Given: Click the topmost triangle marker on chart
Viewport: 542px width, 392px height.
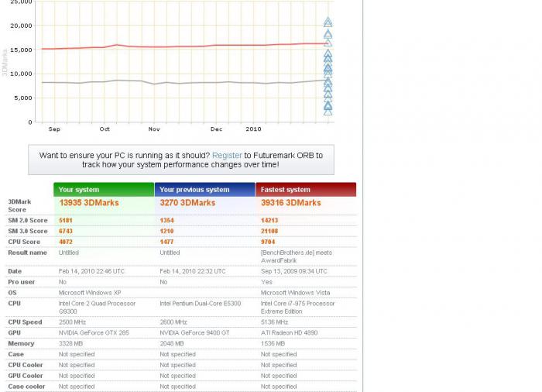Looking at the screenshot, I should click(x=328, y=22).
